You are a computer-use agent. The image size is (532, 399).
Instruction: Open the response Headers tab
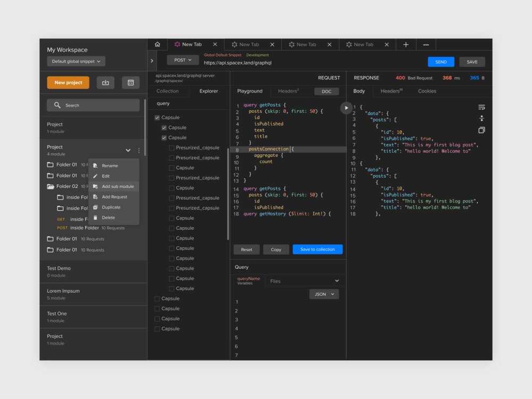[x=391, y=91]
